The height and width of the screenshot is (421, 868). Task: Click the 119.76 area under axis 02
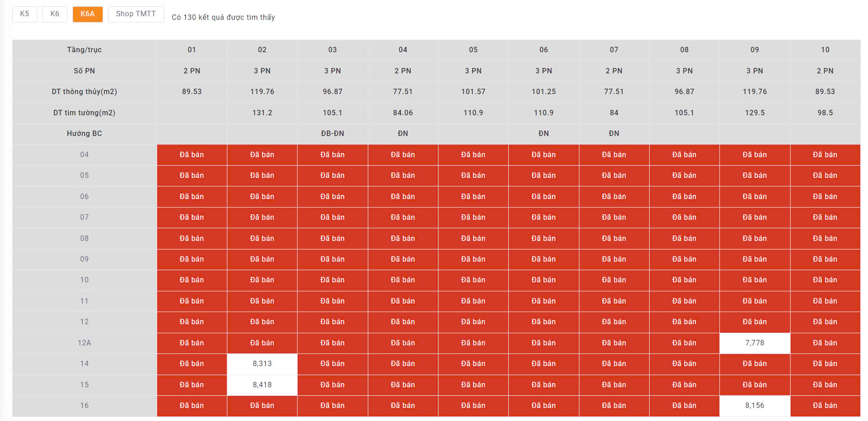[x=262, y=91]
